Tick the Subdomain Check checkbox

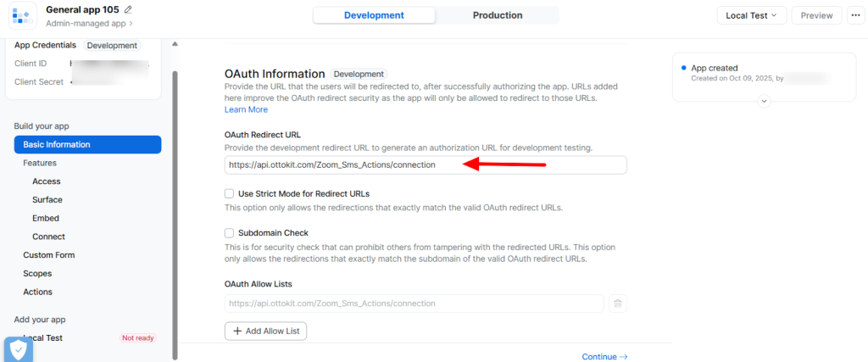coord(230,232)
